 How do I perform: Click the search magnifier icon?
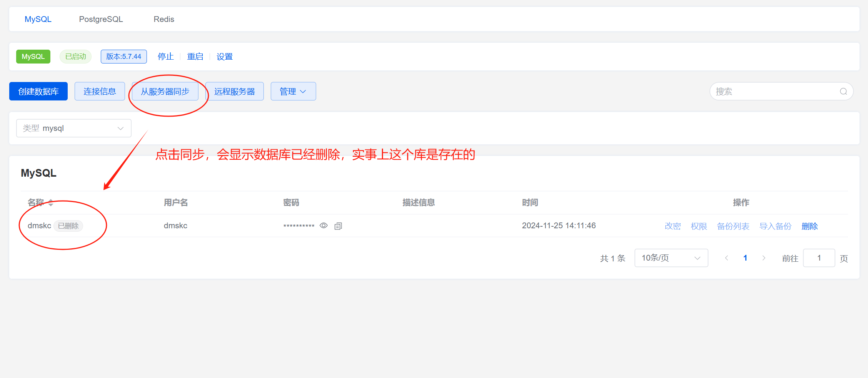click(843, 92)
